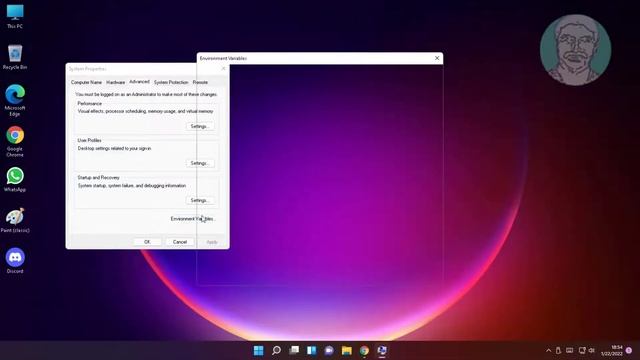Open This PC desktop icon
Image resolution: width=640 pixels, height=360 pixels.
(15, 16)
